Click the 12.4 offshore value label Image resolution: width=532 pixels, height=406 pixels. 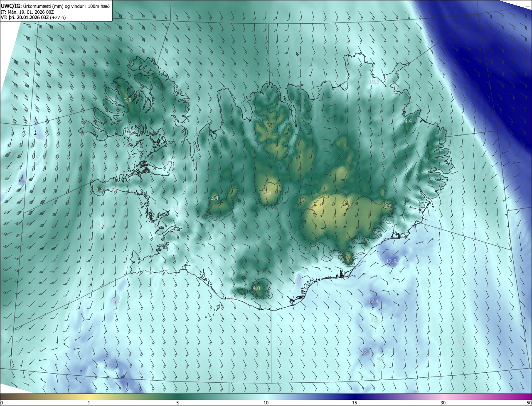click(374, 301)
